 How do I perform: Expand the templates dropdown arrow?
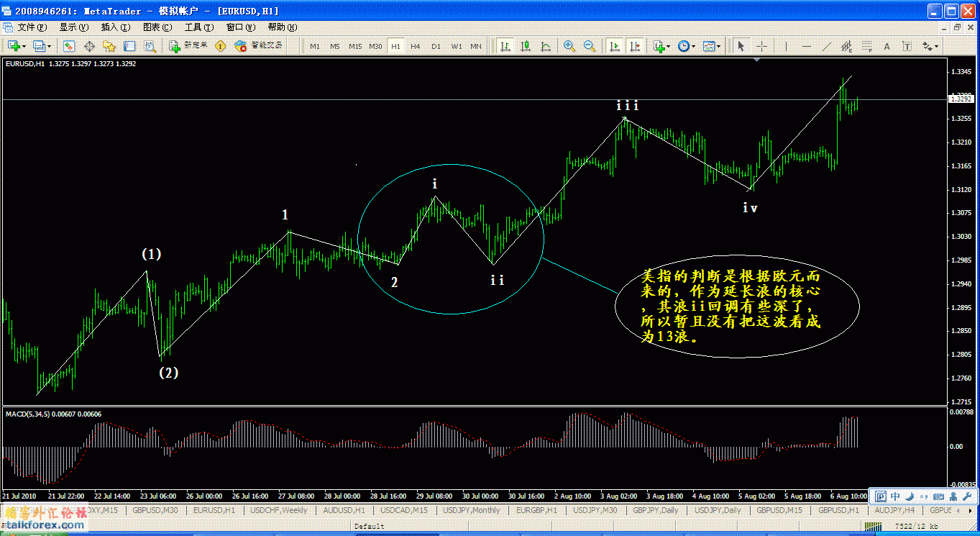[719, 47]
